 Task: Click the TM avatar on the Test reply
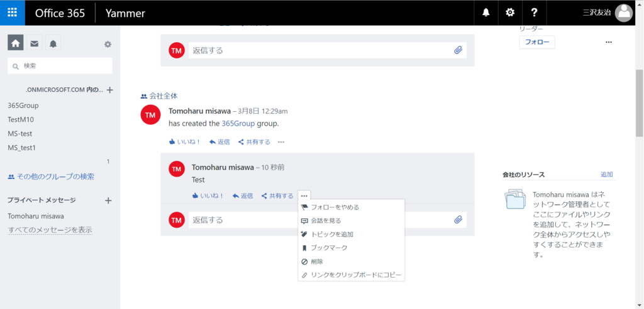point(176,169)
